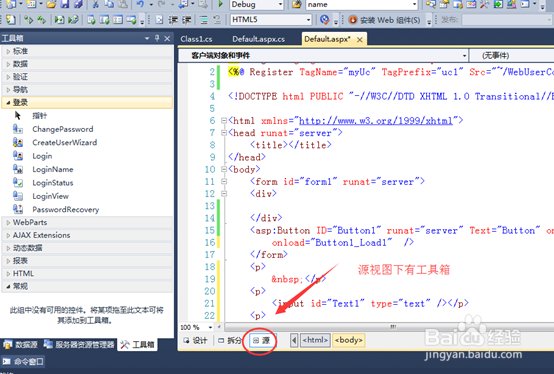This screenshot has height=374, width=554.
Task: Click increase indent icon
Action: (x=186, y=20)
